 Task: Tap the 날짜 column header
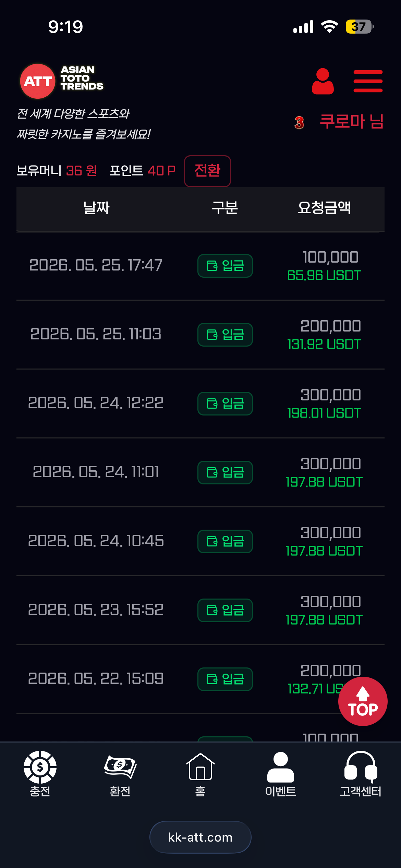tap(96, 208)
